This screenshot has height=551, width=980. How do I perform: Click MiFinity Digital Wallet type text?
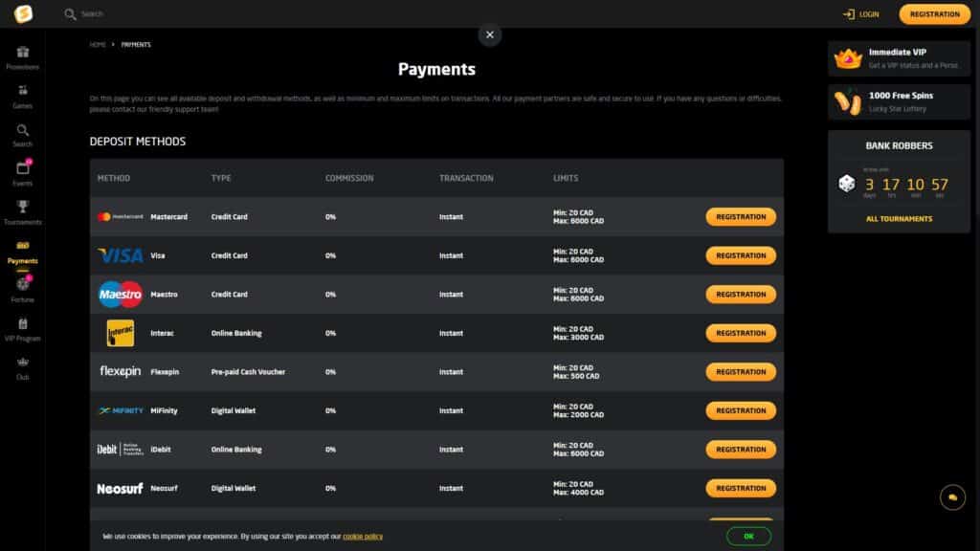click(234, 410)
